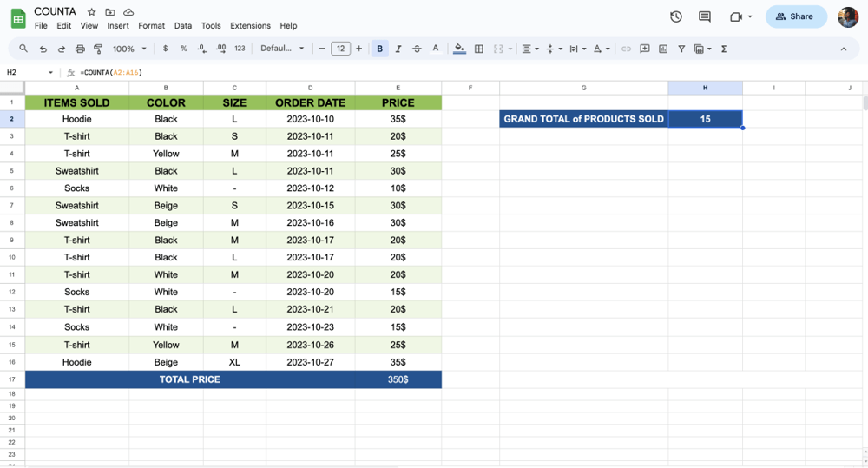Open the horizontal align dropdown

[x=529, y=49]
